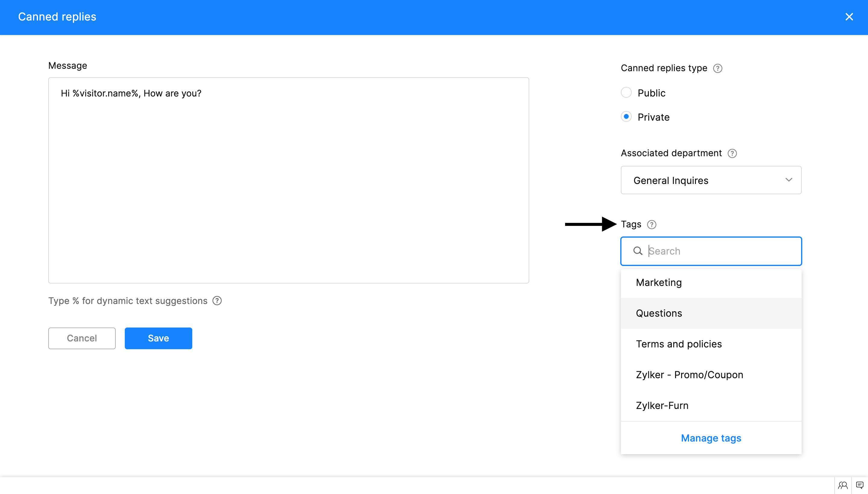Screen dimensions: 868x494
Task: Choose the Marketing tag option
Action: (x=659, y=282)
